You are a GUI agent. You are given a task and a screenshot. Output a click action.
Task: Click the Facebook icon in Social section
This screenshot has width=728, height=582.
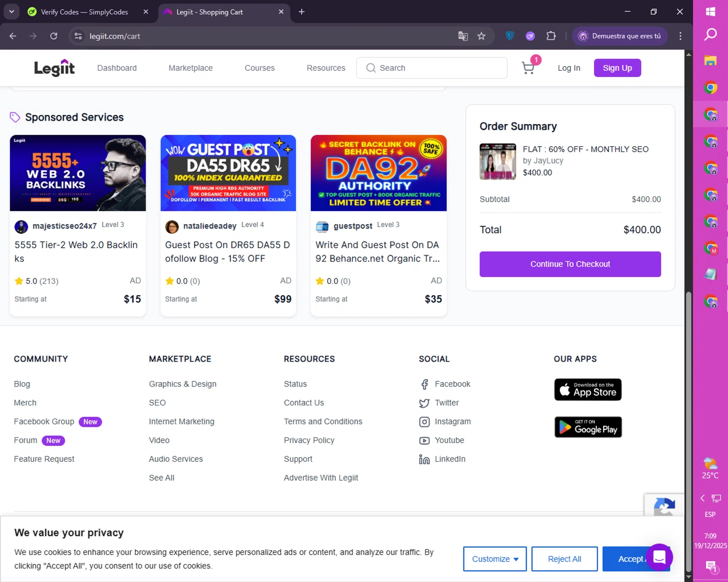coord(425,384)
